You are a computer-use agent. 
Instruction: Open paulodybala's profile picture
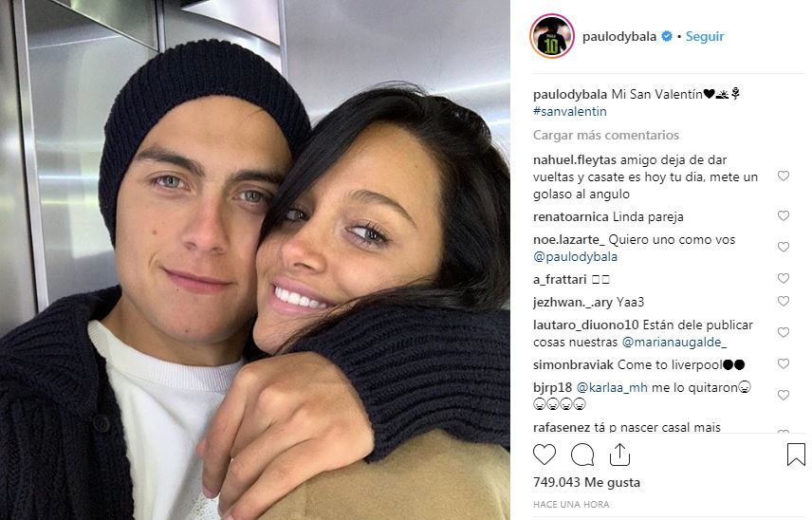click(552, 36)
